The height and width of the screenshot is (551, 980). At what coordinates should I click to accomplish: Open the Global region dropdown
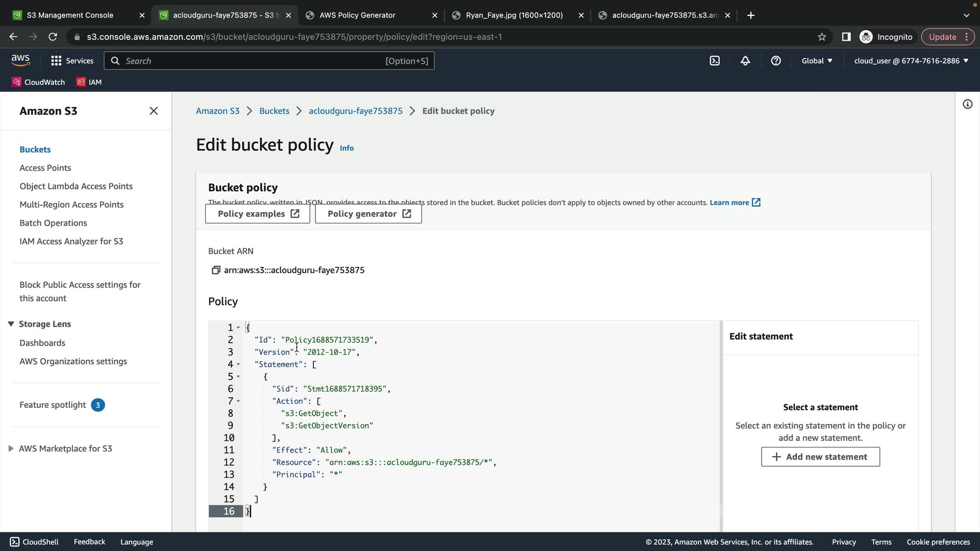tap(817, 61)
